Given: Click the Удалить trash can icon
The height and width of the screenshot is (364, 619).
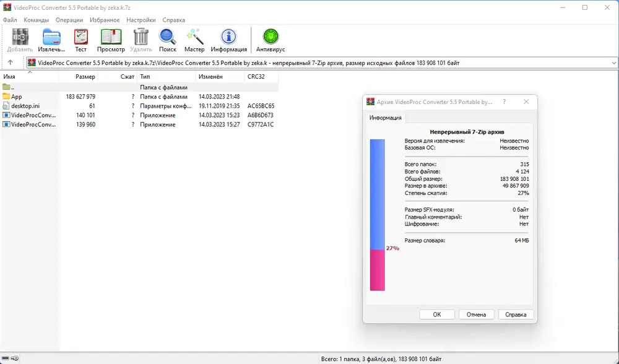Looking at the screenshot, I should 141,40.
